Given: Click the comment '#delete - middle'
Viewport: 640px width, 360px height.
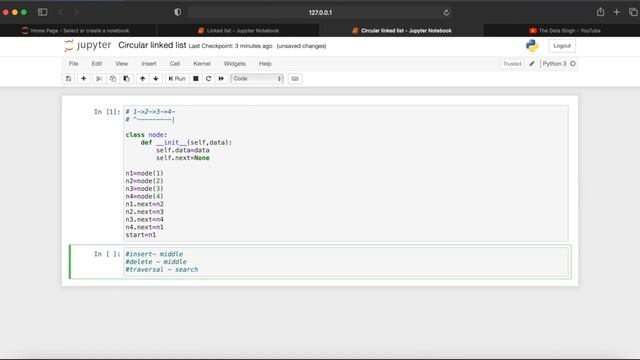Looking at the screenshot, I should (x=156, y=262).
